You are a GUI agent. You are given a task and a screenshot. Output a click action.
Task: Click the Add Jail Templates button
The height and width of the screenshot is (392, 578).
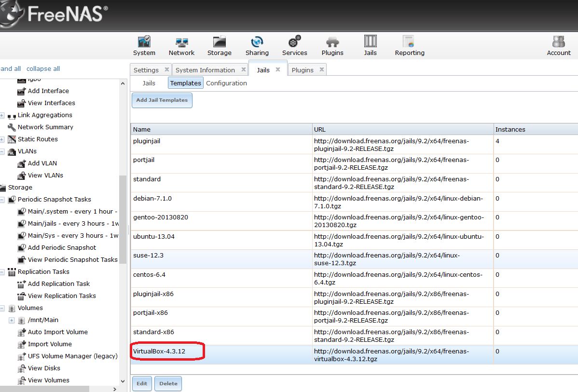tap(162, 100)
